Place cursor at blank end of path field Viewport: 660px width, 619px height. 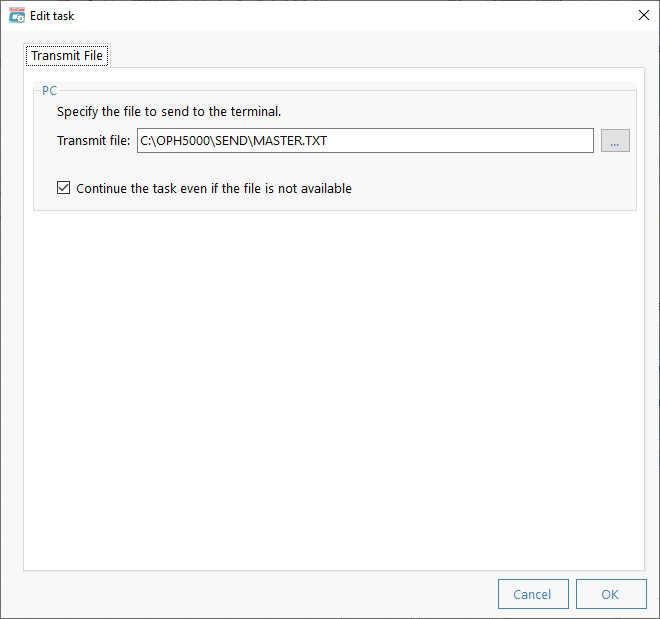[x=459, y=141]
